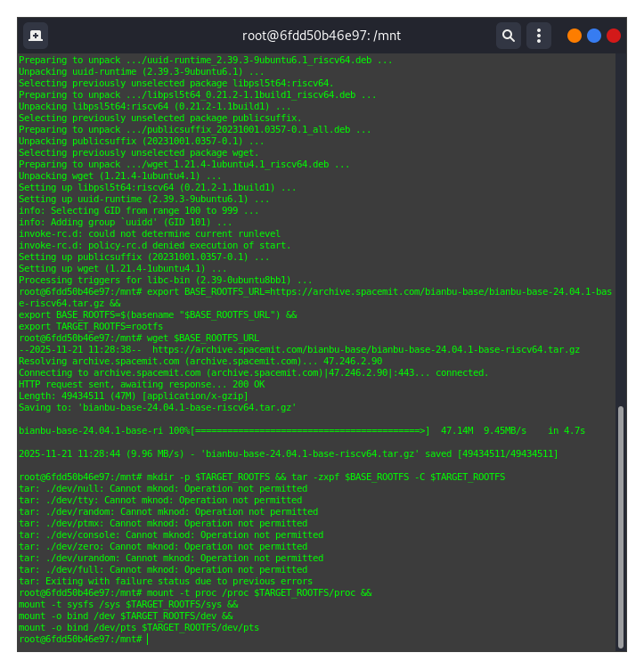Click the vertical scrollbar thumb
Viewport: 644px width, 669px height.
point(620,526)
